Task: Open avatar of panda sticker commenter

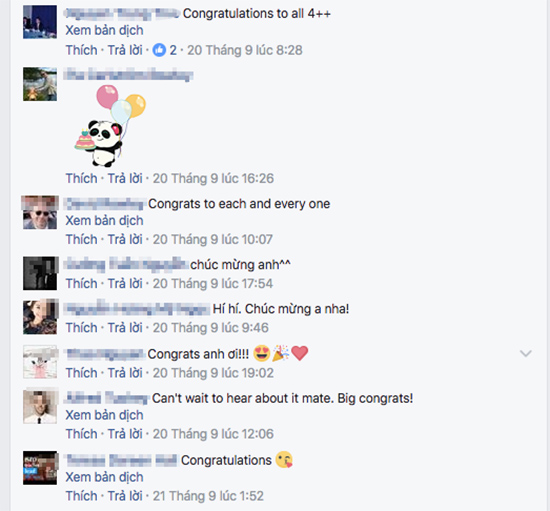Action: (40, 84)
